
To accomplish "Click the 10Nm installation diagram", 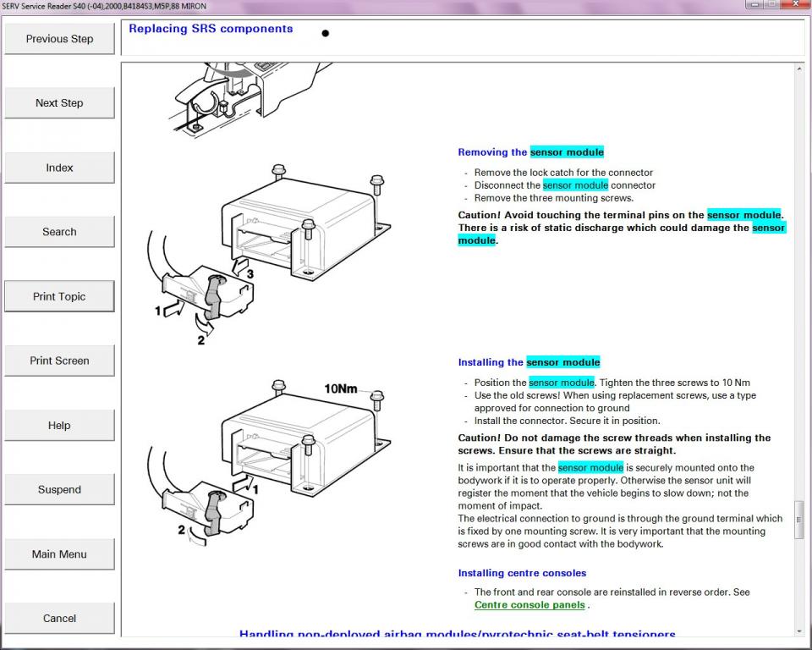I will click(x=269, y=463).
